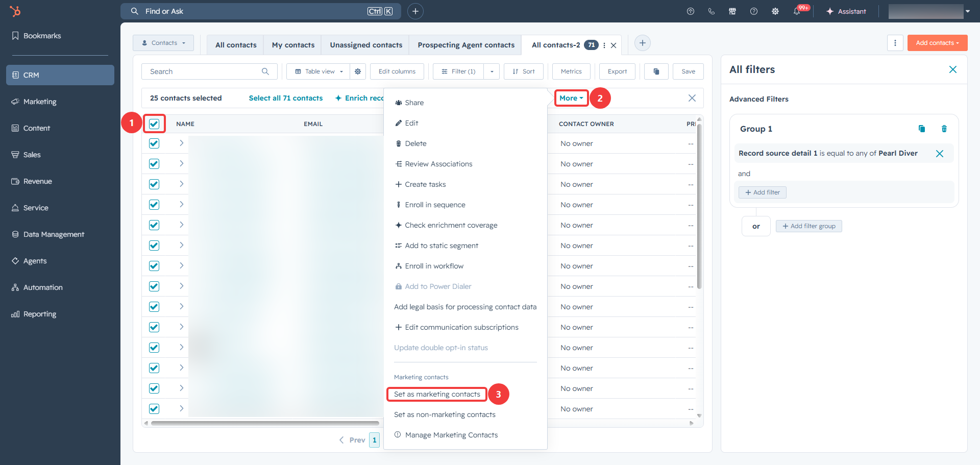This screenshot has width=980, height=465.
Task: Close the All filters panel
Action: tap(953, 69)
